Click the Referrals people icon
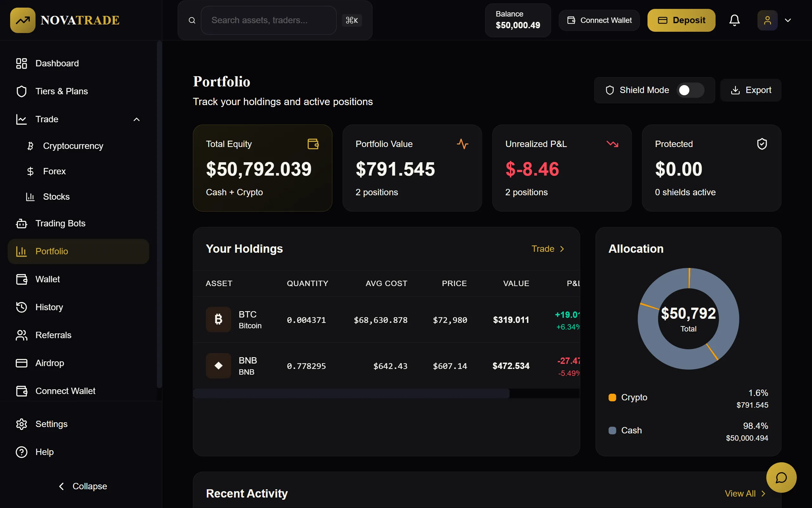This screenshot has width=812, height=508. click(22, 335)
